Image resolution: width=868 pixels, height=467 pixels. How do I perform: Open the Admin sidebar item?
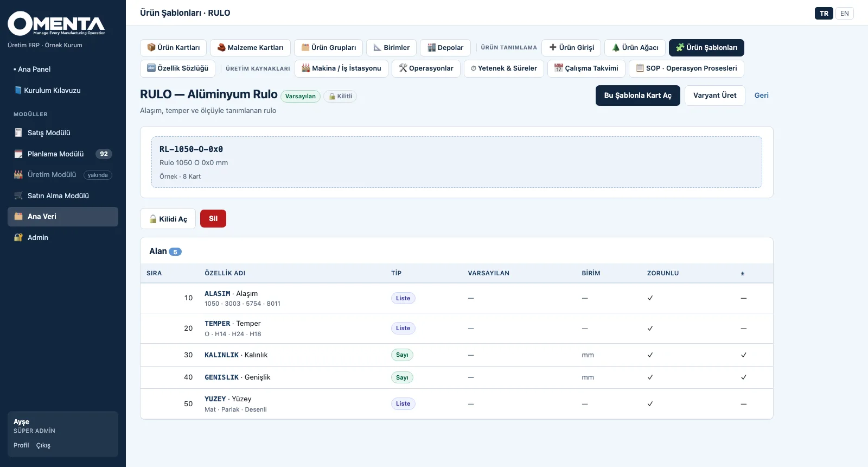pos(63,238)
